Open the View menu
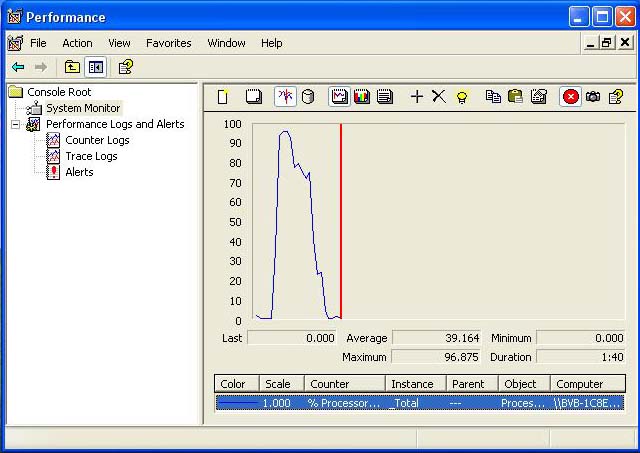 click(119, 43)
